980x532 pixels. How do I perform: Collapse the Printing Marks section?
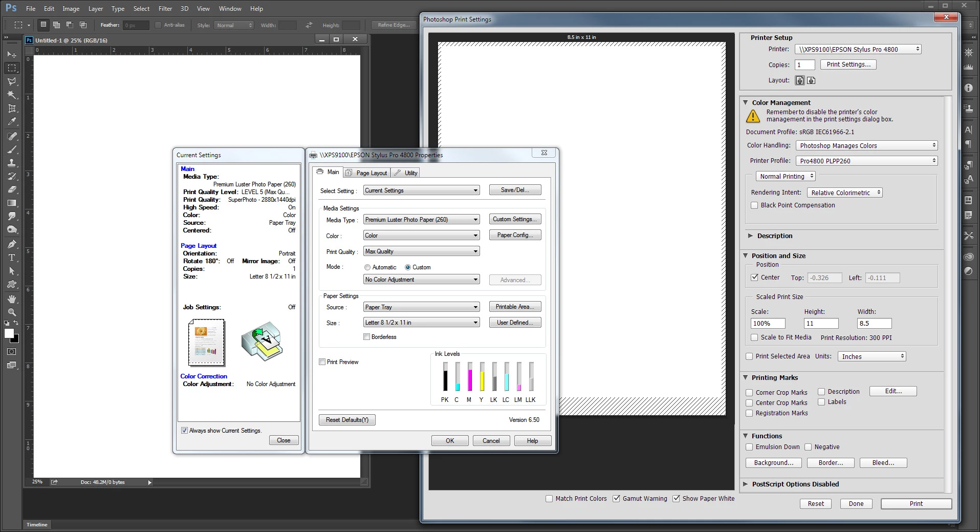[746, 378]
